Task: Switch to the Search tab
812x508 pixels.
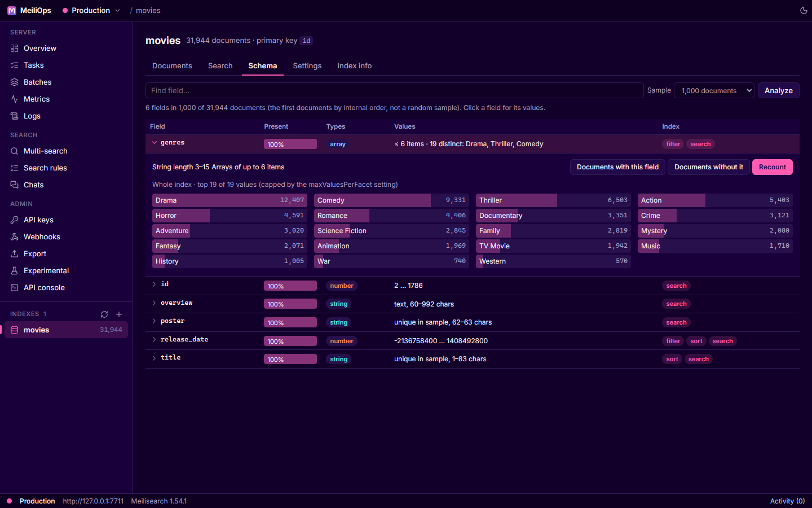Action: click(x=220, y=65)
